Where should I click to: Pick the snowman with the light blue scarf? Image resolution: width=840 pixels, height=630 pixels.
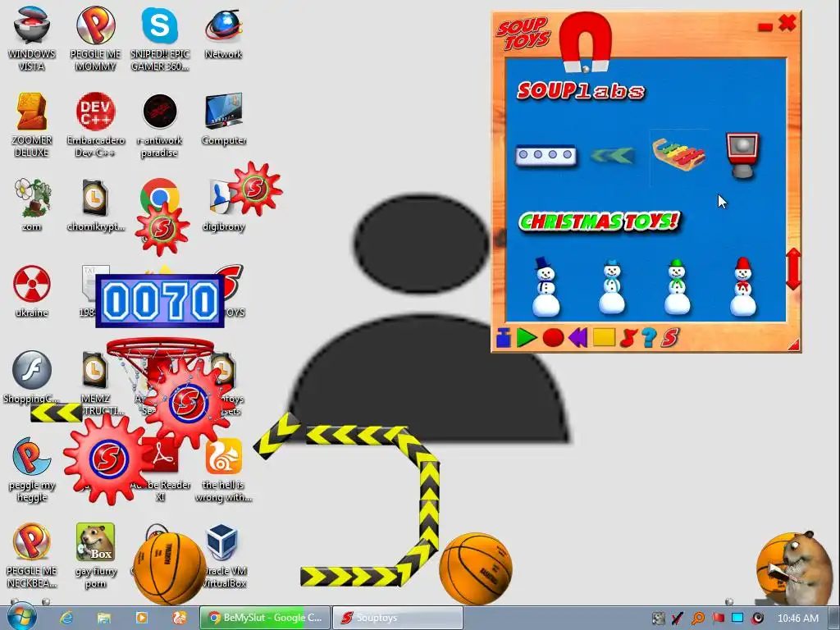click(x=612, y=287)
